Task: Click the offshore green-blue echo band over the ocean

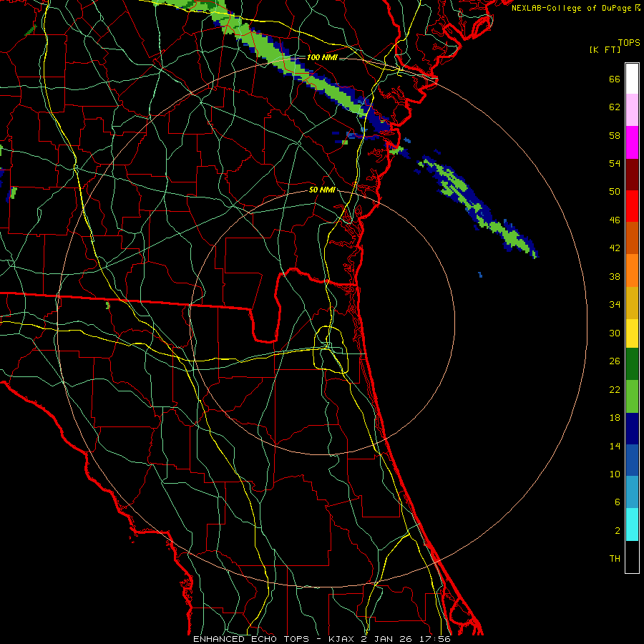Action: [477, 205]
